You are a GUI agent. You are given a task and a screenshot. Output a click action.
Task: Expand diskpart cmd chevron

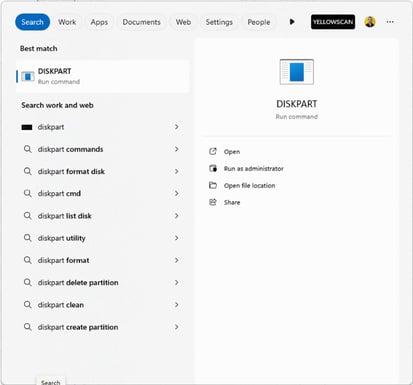[x=177, y=193]
